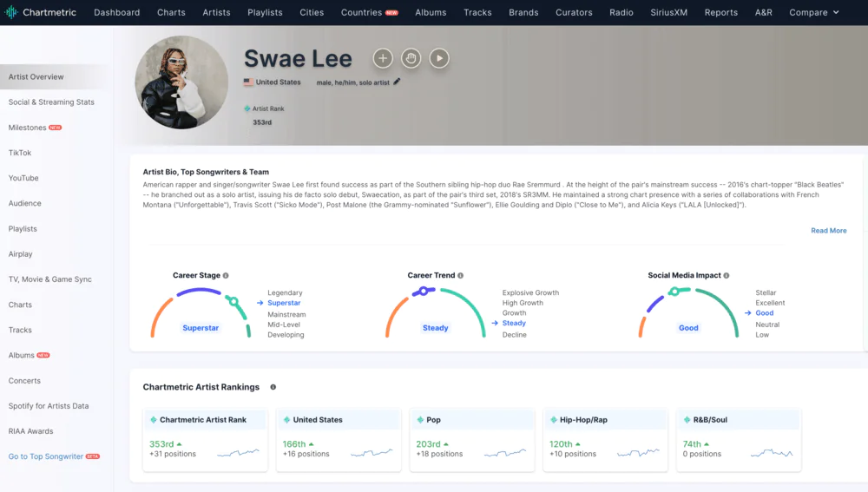This screenshot has height=492, width=868.
Task: Click the arrow pointing to Good
Action: 748,313
